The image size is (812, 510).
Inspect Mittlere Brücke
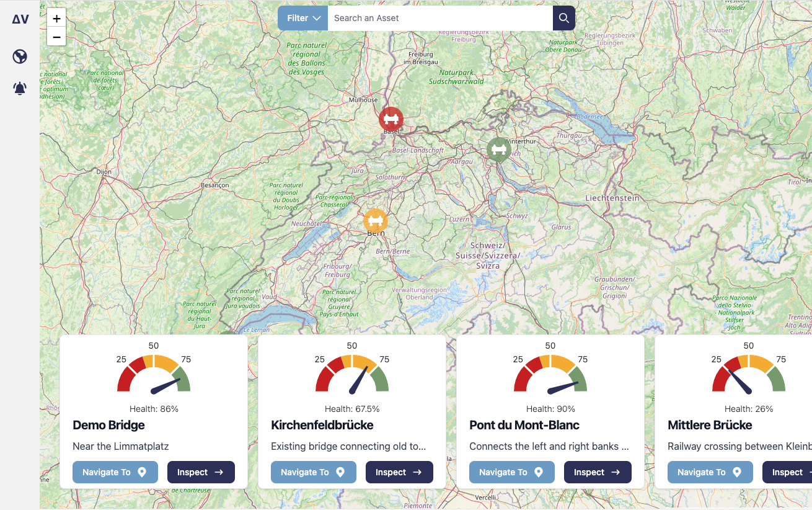pos(787,472)
